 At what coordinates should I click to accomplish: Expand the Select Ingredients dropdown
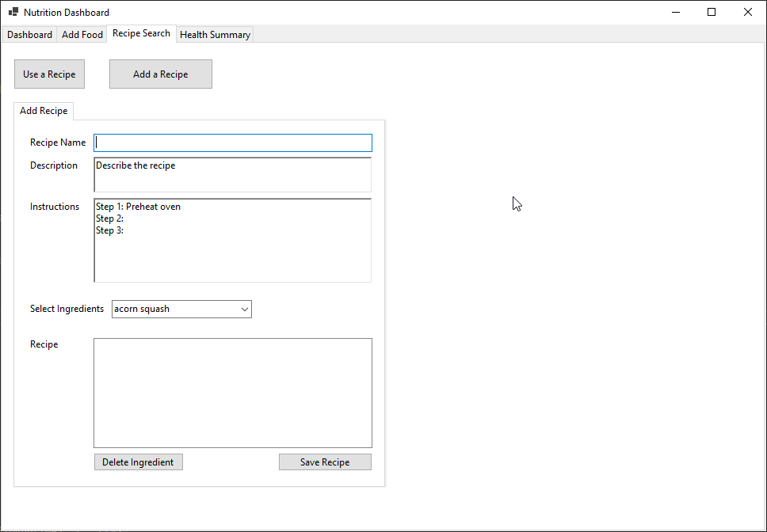tap(244, 310)
